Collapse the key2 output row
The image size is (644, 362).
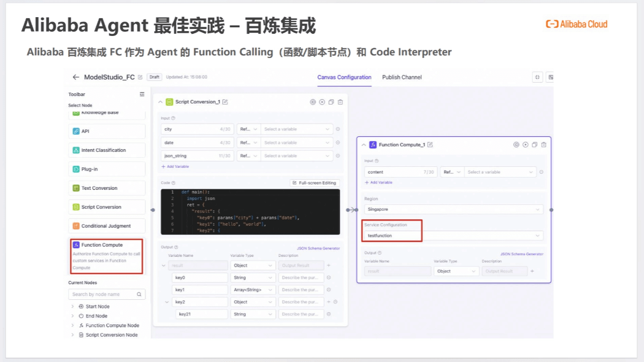[x=167, y=302]
